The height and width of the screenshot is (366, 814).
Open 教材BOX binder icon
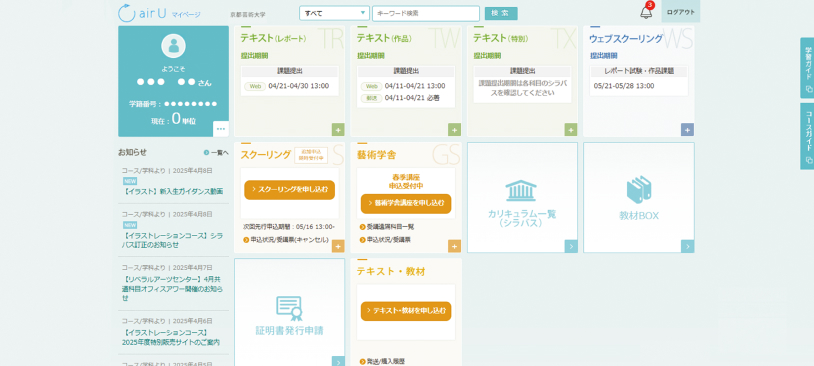[639, 189]
